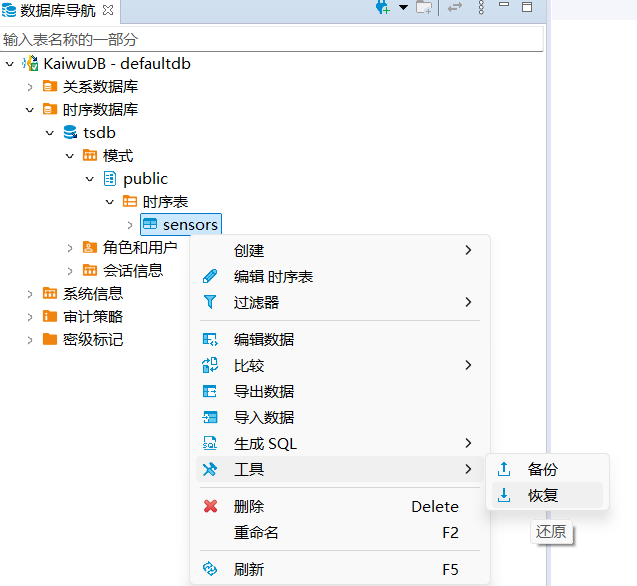Collapse the KaiwuDB - defaultdb connection node
This screenshot has width=637, height=586.
coord(10,64)
